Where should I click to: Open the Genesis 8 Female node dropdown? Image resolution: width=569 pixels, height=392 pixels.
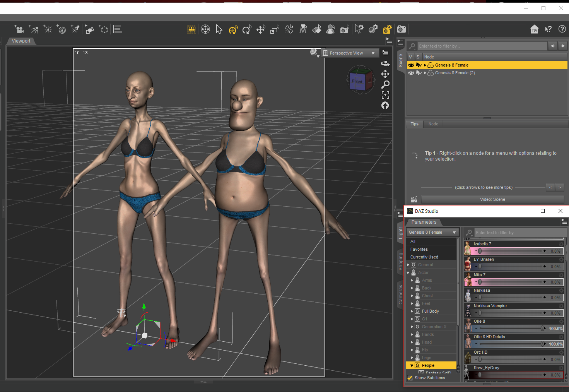432,232
